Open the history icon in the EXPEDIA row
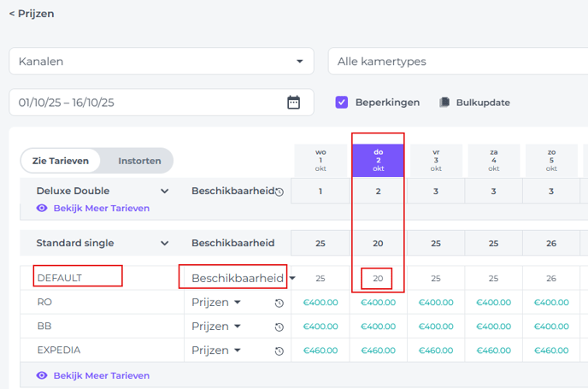This screenshot has height=389, width=588. [279, 351]
